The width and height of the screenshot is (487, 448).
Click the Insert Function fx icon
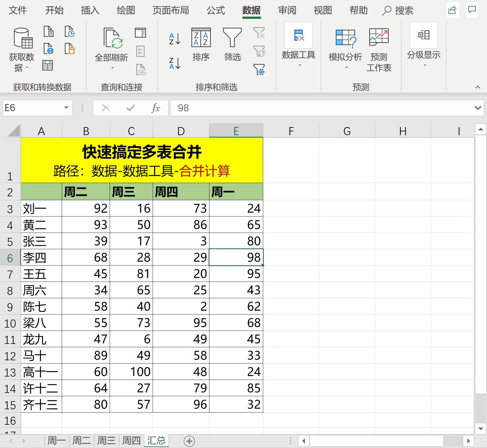[156, 108]
